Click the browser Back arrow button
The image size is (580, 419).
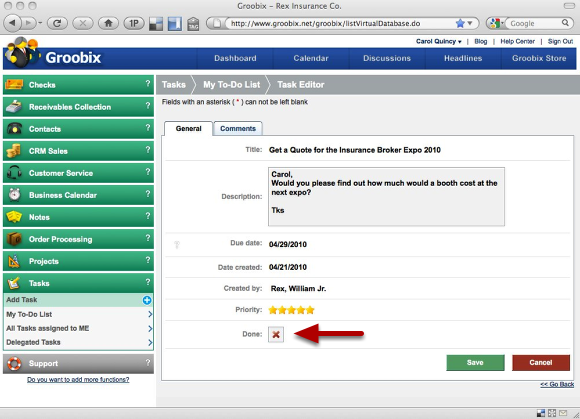[12, 23]
